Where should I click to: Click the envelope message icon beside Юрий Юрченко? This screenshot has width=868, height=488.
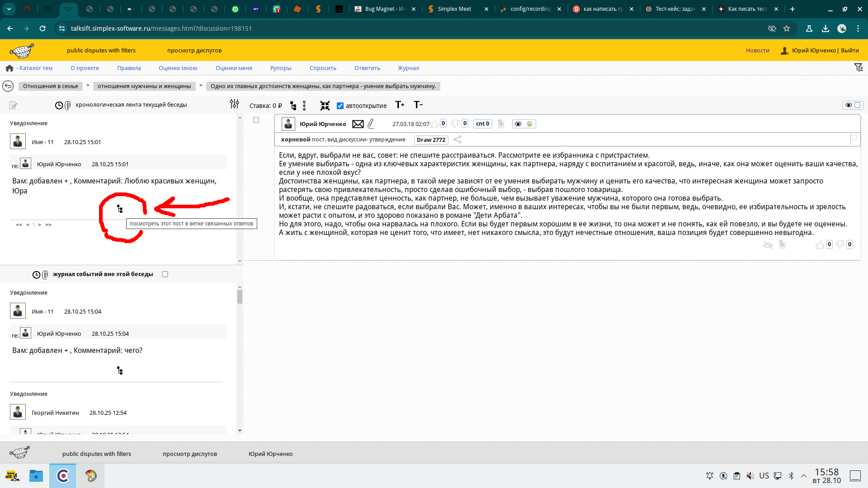pos(358,124)
